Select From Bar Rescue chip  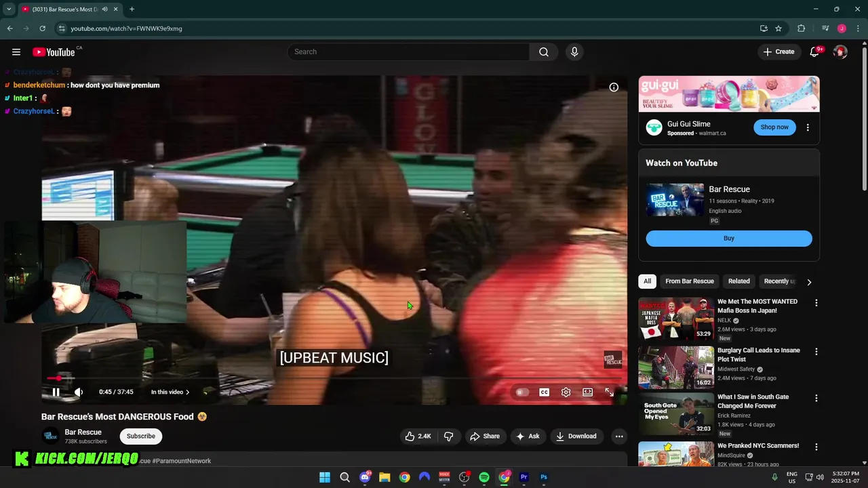click(x=690, y=281)
